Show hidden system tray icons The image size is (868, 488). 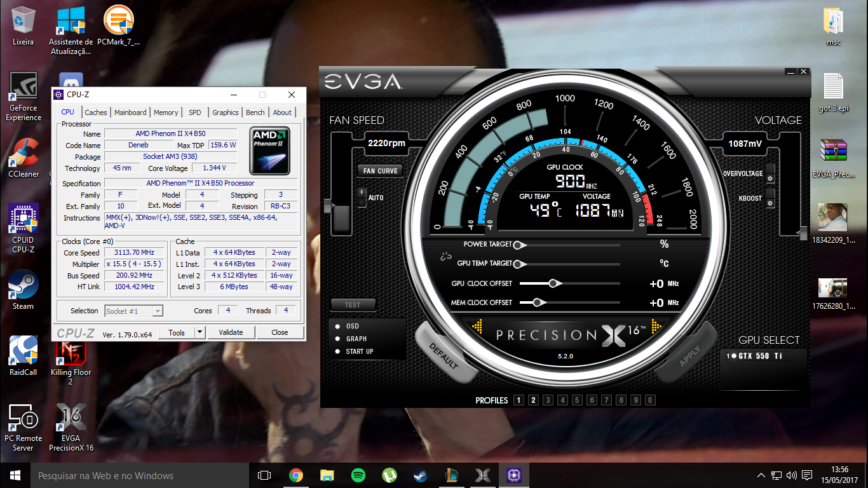pyautogui.click(x=761, y=475)
